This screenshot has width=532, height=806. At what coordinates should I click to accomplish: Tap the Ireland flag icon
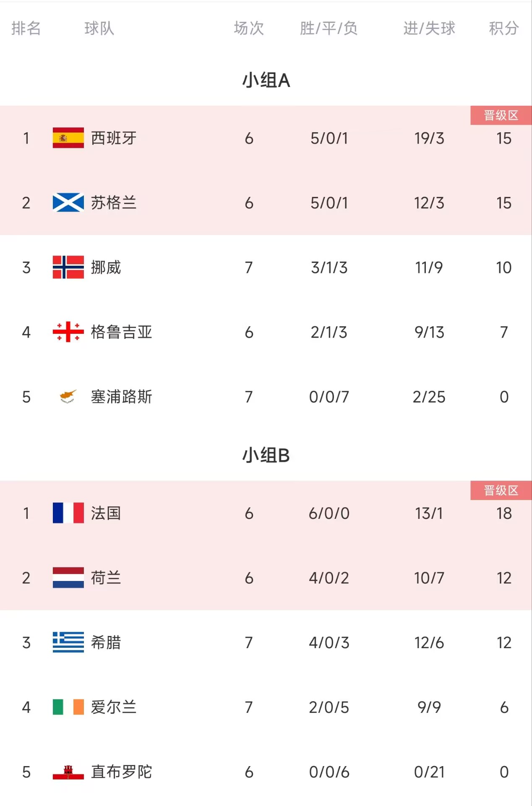(x=68, y=707)
